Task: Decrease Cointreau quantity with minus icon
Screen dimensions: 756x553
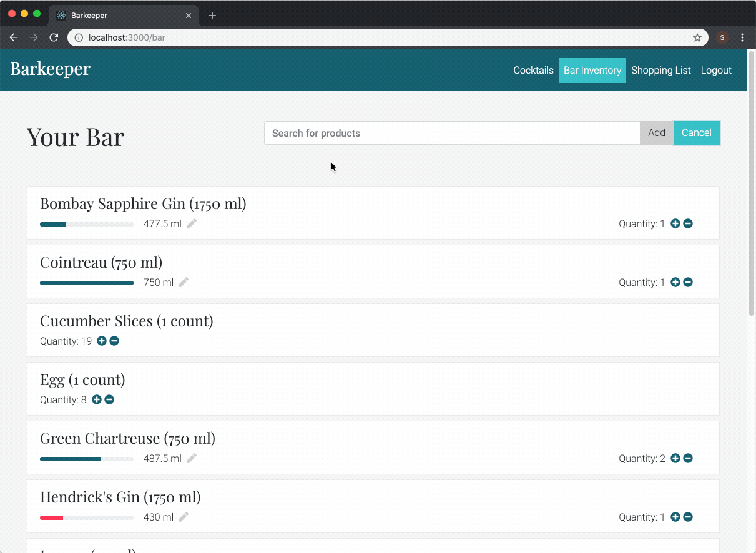Action: (688, 282)
